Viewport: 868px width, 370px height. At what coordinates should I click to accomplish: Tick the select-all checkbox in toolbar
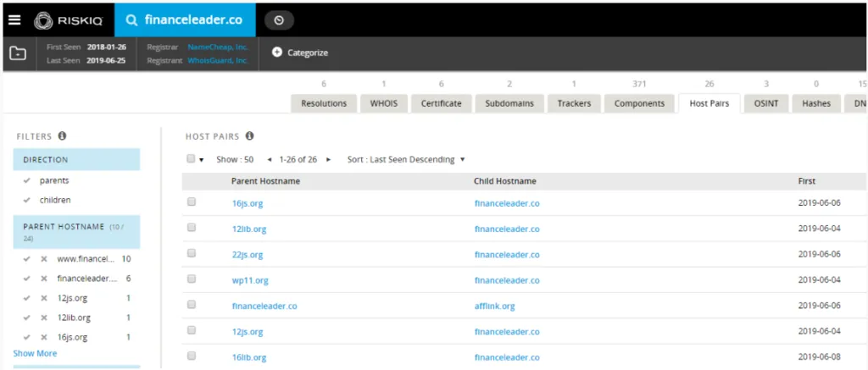point(191,158)
